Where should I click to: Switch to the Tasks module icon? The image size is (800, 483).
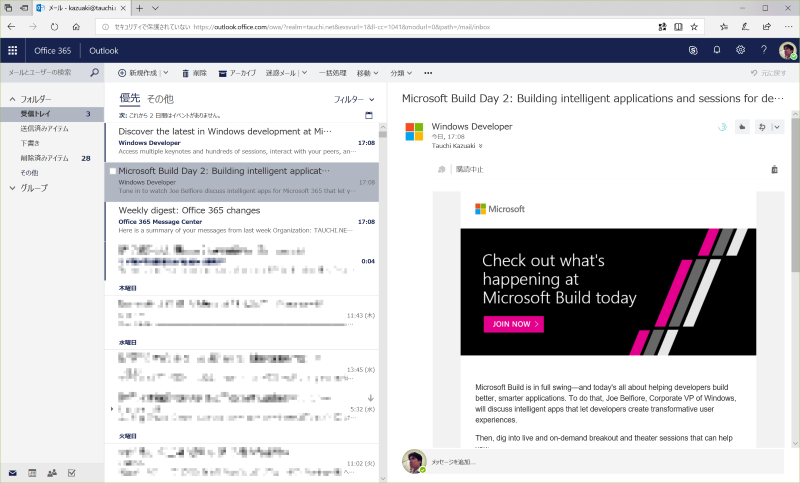(71, 473)
